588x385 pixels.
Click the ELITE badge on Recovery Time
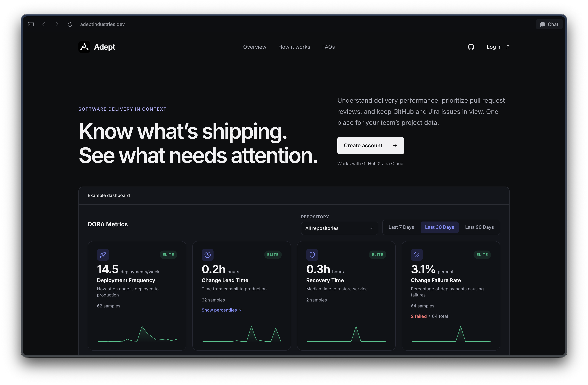point(377,254)
